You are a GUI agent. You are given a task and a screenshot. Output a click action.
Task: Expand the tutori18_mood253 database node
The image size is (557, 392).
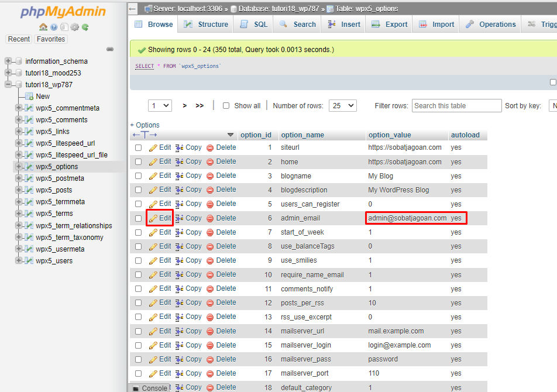click(8, 73)
